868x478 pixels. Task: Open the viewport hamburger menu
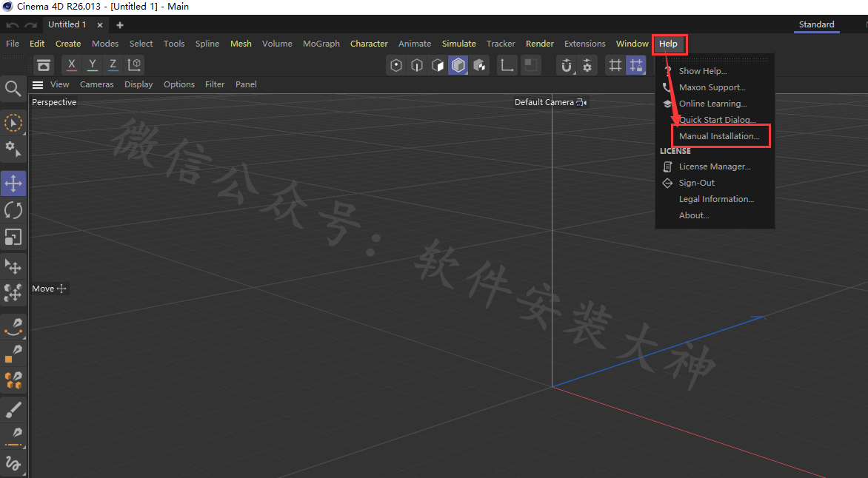pos(38,84)
